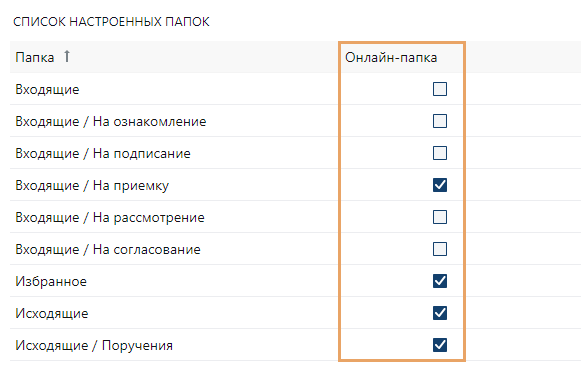Screen dimensions: 581x368
Task: Select Входящие / На подписание row
Action: point(295,153)
